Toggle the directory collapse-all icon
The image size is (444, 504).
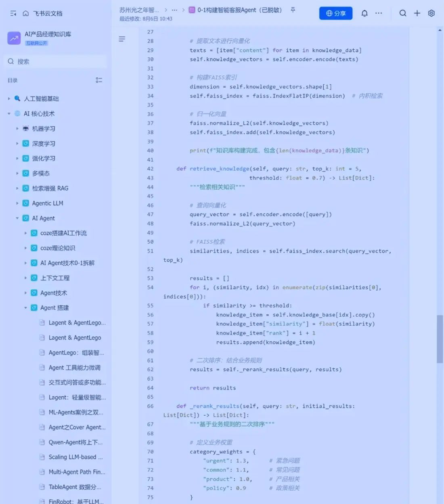point(99,80)
